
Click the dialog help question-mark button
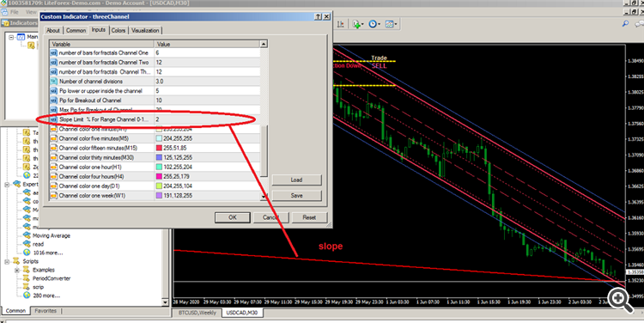318,16
